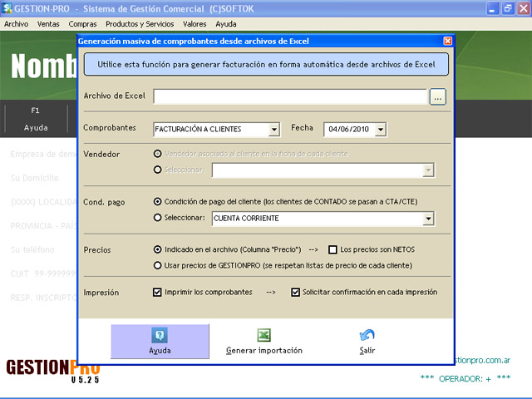Click the gestionpro.com.ar website link
Viewport: 532px width, 399px height.
pyautogui.click(x=482, y=360)
